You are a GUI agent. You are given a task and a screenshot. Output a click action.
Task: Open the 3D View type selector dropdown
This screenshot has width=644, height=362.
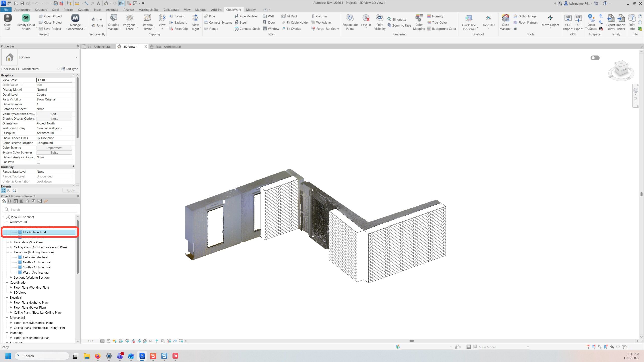(x=76, y=57)
